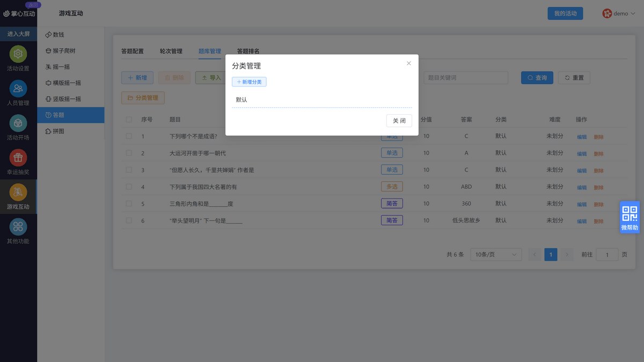Click the 前往 page number input
The image size is (644, 362).
pyautogui.click(x=608, y=254)
